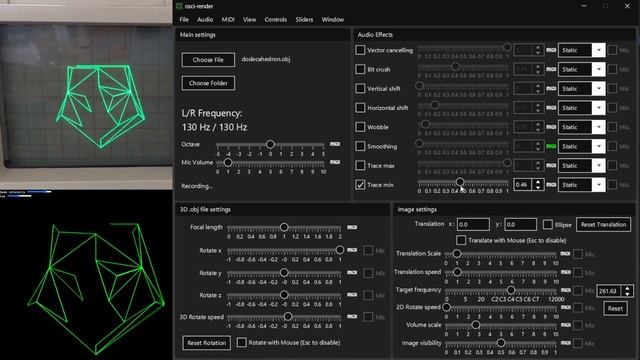This screenshot has width=640, height=360.
Task: Click Reset button beside target frequency
Action: pyautogui.click(x=615, y=308)
